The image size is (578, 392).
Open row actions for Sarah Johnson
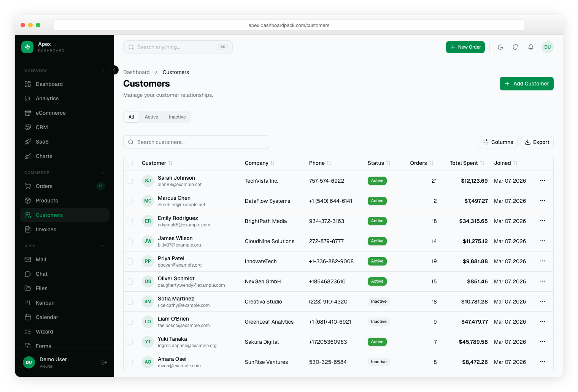(x=542, y=181)
